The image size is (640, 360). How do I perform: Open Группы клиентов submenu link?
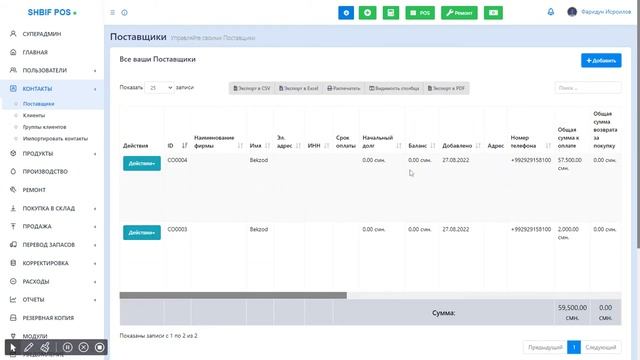tap(44, 127)
